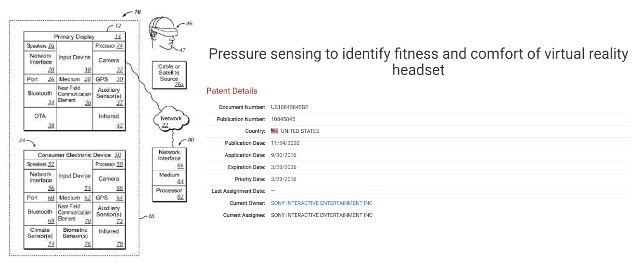Click the publication date 11/24/2020
The height and width of the screenshot is (266, 644).
285,143
